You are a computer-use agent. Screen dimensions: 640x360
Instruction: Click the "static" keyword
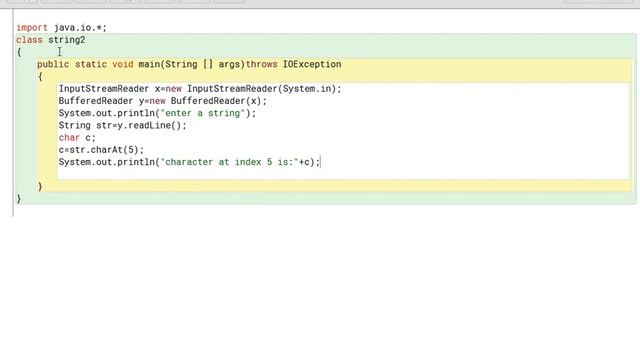(91, 64)
